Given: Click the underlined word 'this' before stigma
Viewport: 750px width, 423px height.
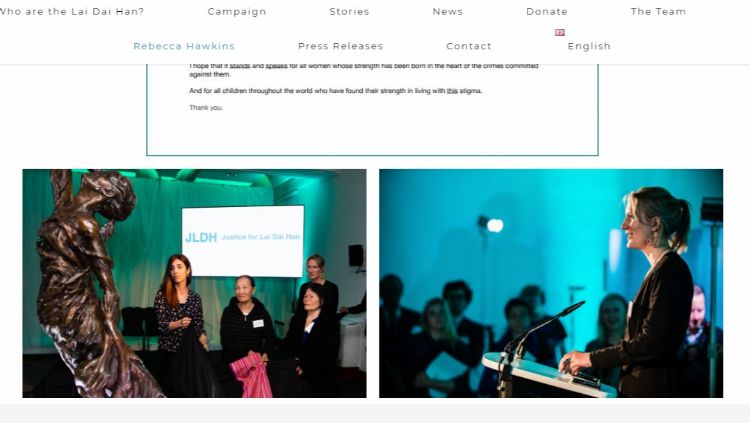Looking at the screenshot, I should point(452,91).
